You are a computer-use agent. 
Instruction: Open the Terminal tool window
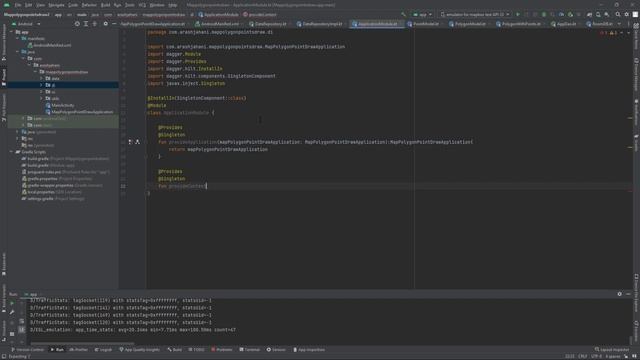coord(249,350)
